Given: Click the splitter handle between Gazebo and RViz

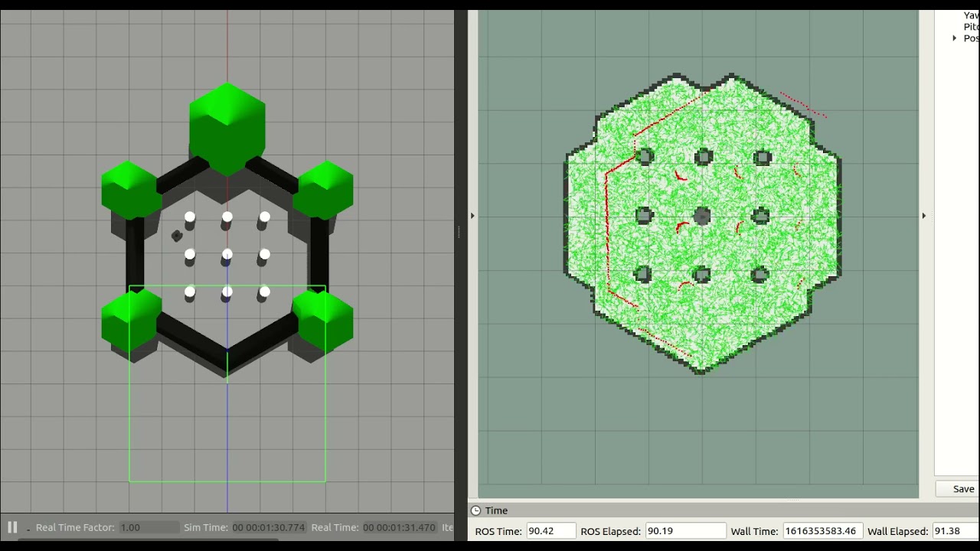Looking at the screenshot, I should coord(458,233).
